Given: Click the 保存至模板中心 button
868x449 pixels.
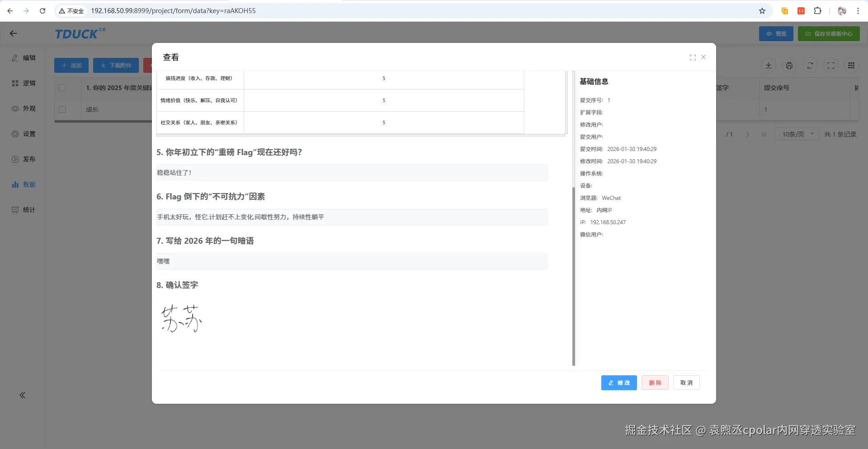Looking at the screenshot, I should pos(829,34).
